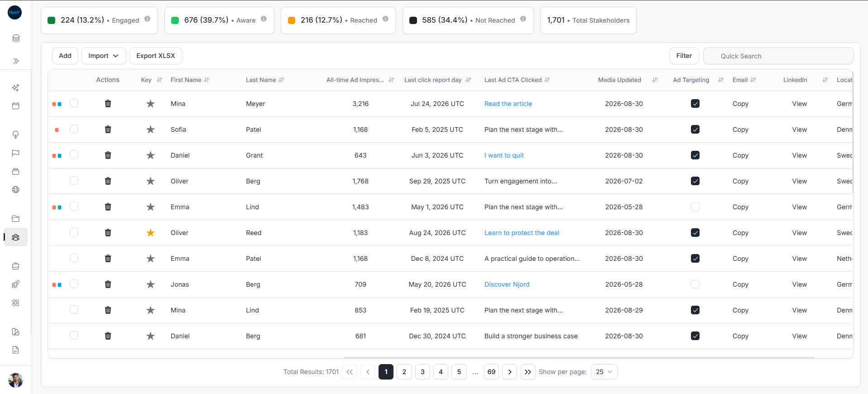Image resolution: width=868 pixels, height=394 pixels.
Task: Select the Mina Meyer row checkbox
Action: [74, 103]
